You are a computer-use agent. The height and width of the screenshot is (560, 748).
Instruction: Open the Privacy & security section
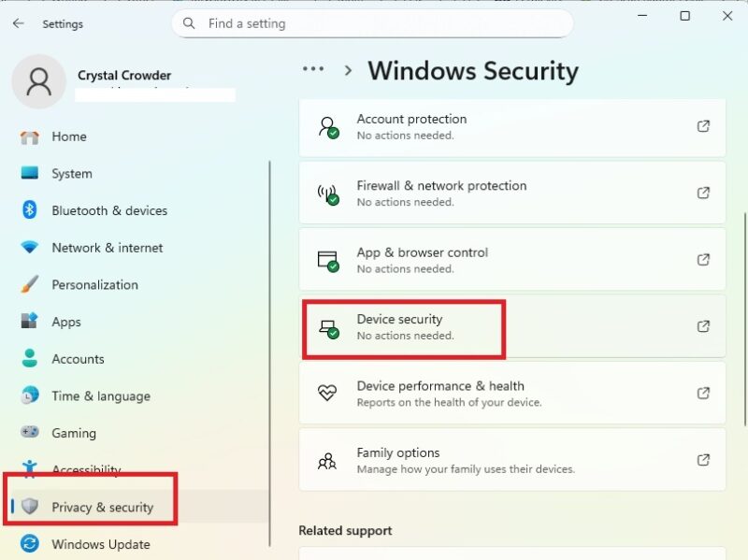tap(100, 507)
